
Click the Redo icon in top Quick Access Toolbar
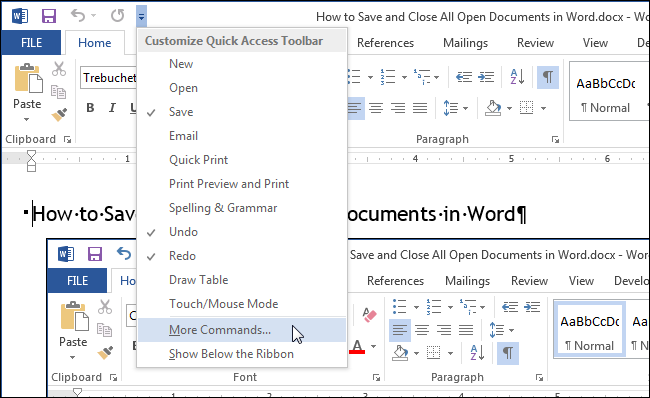coord(117,16)
